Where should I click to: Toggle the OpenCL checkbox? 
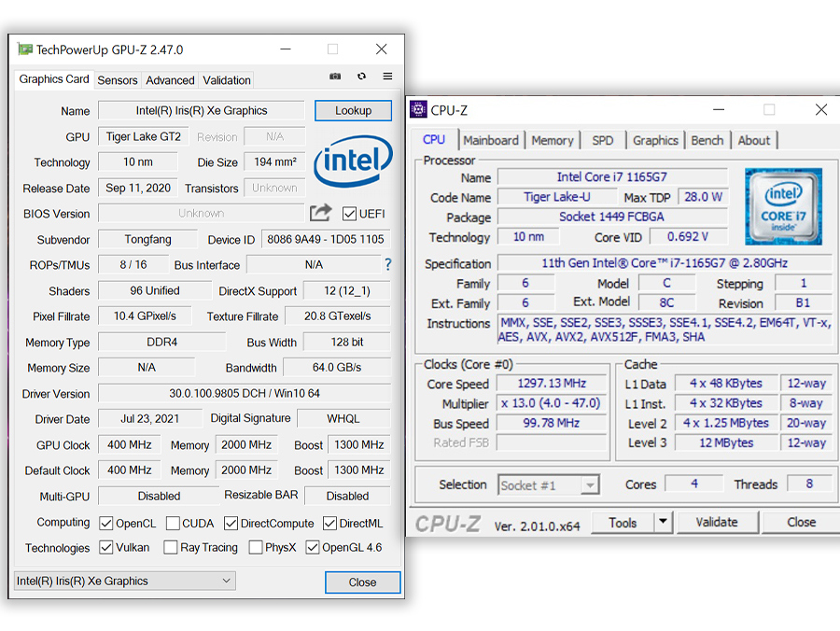[106, 524]
